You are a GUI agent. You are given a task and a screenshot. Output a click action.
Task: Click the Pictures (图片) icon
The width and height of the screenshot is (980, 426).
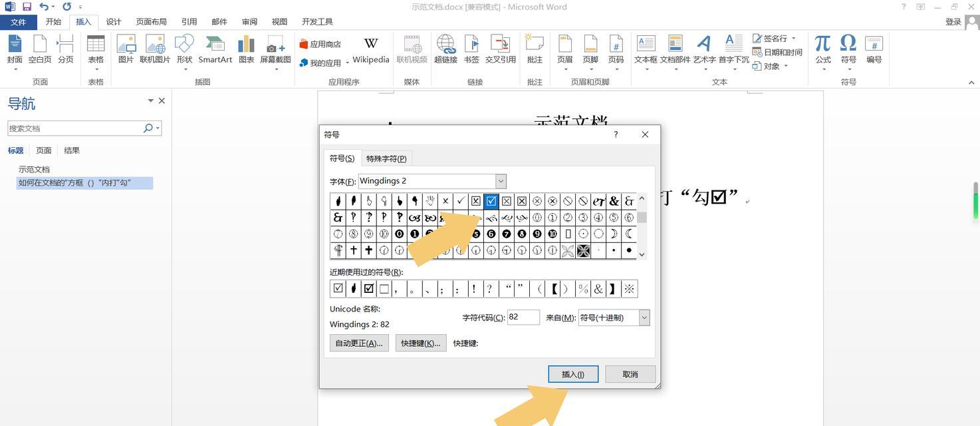pos(126,45)
